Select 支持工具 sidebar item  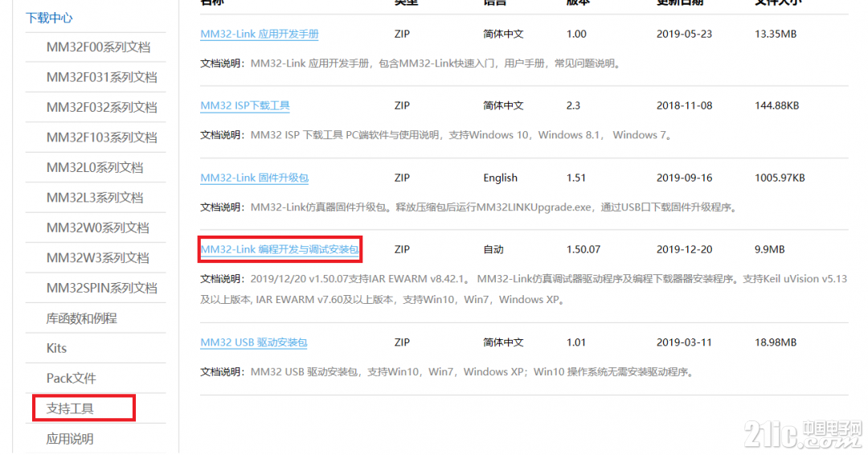point(70,408)
